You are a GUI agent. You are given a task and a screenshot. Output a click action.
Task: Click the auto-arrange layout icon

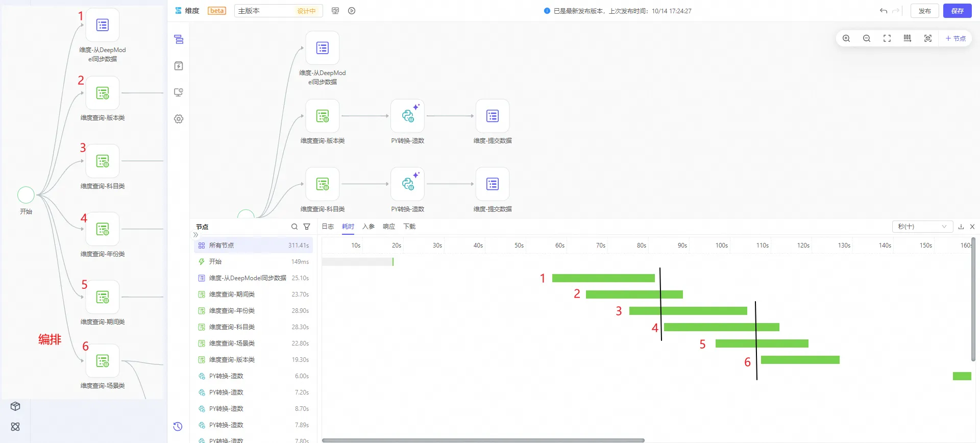pyautogui.click(x=908, y=38)
